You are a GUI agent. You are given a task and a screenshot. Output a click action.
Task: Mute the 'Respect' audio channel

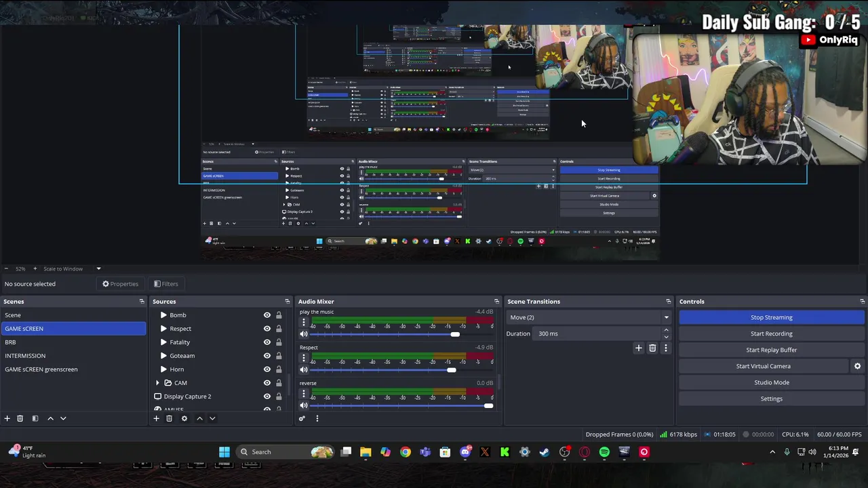304,369
